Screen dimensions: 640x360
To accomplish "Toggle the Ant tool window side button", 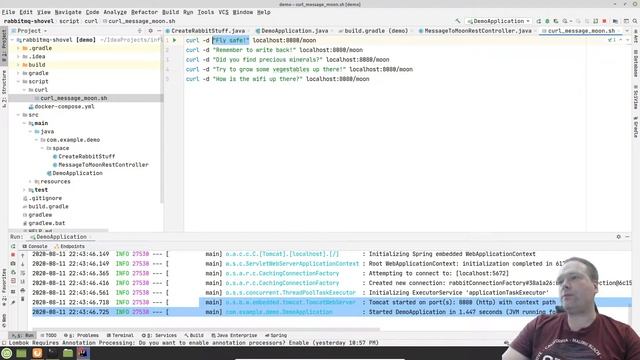I will tap(636, 36).
